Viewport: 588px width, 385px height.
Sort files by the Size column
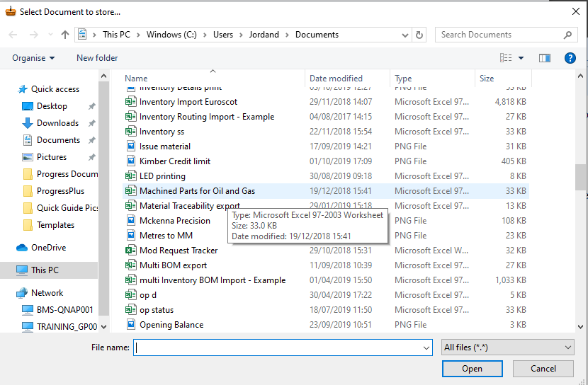pyautogui.click(x=487, y=79)
